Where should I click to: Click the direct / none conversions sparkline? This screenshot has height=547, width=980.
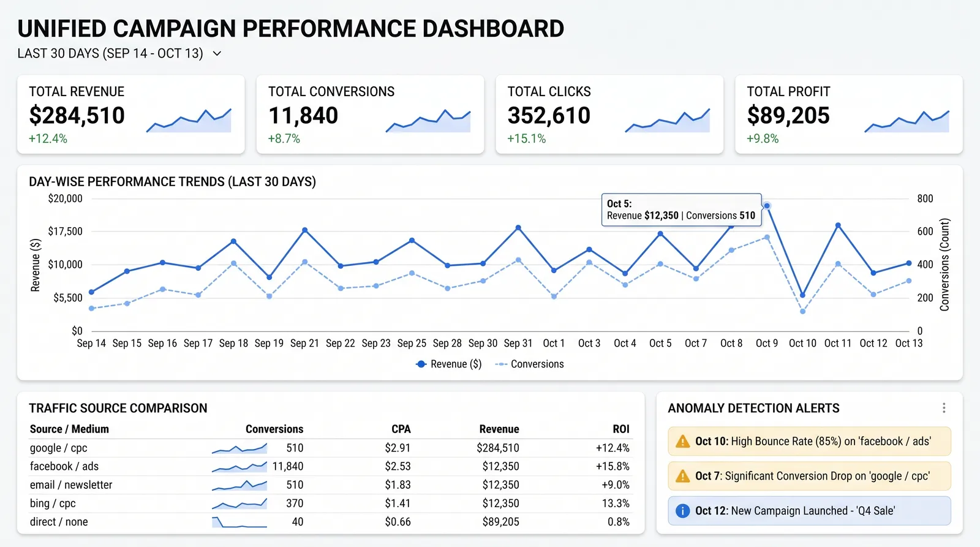point(239,522)
